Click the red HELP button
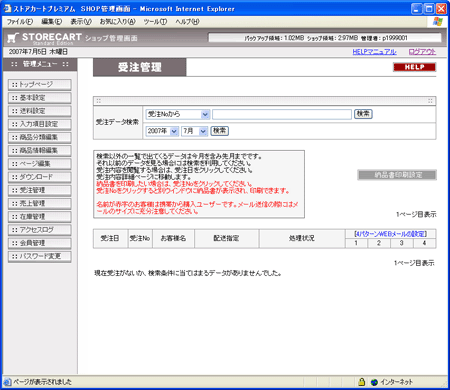Screen dimensions: 450x390 click(414, 67)
